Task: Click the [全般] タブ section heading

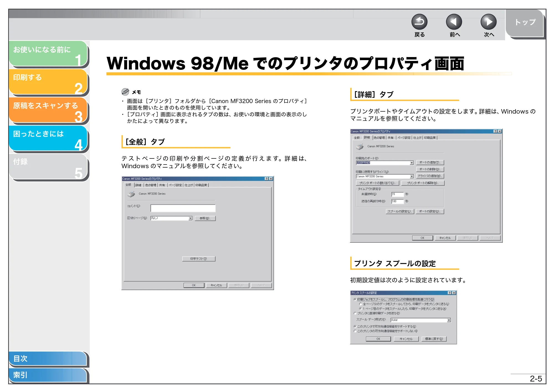Action: [x=145, y=142]
